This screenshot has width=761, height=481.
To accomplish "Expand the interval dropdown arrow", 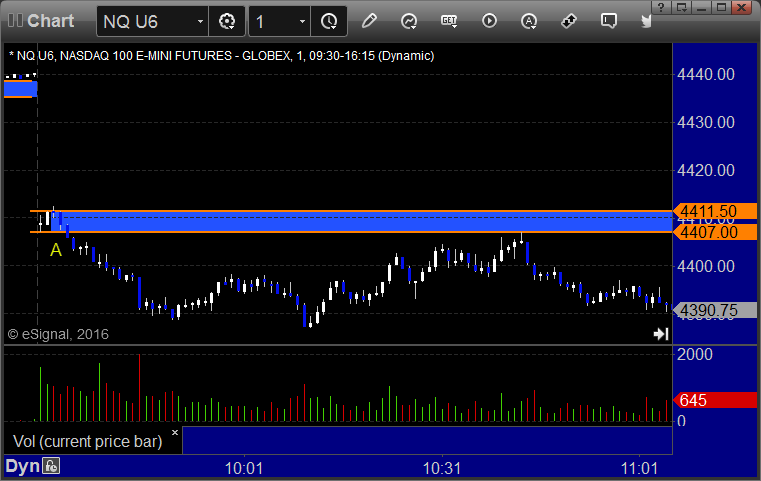I will [302, 21].
